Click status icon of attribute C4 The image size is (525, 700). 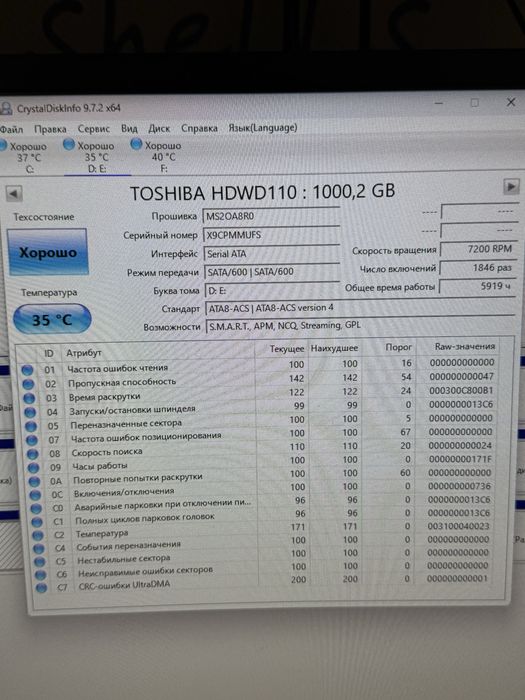39,548
